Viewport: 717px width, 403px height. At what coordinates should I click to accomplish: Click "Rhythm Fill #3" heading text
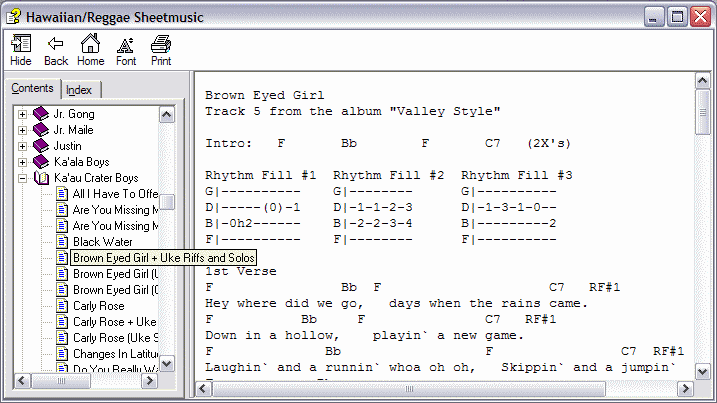point(517,175)
